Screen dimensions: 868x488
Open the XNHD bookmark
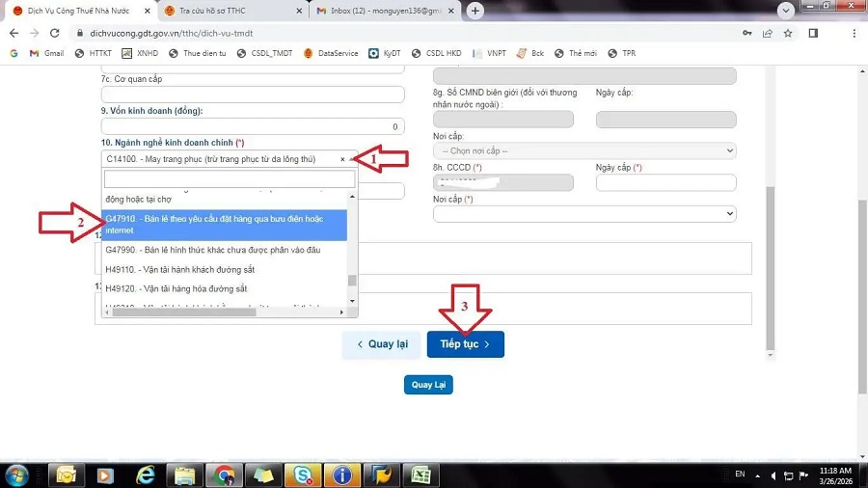(x=140, y=53)
